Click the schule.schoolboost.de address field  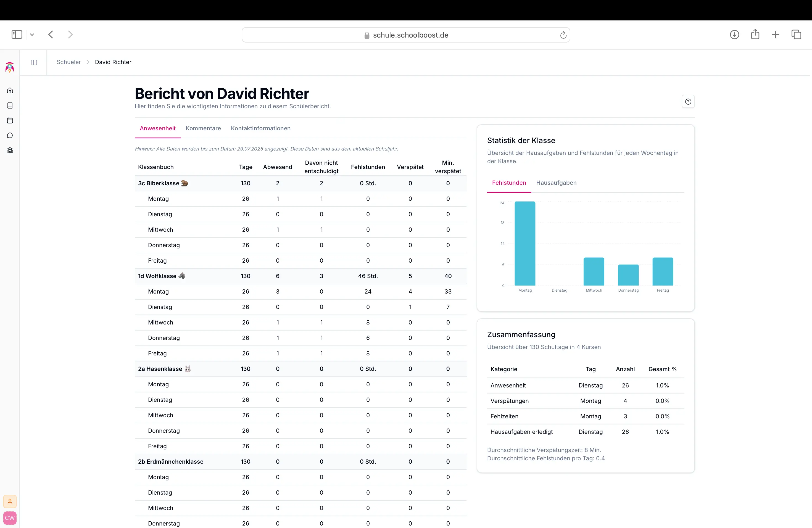tap(406, 35)
